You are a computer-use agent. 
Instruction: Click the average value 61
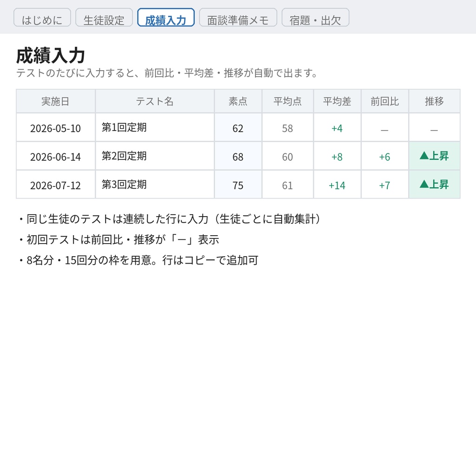pyautogui.click(x=287, y=185)
